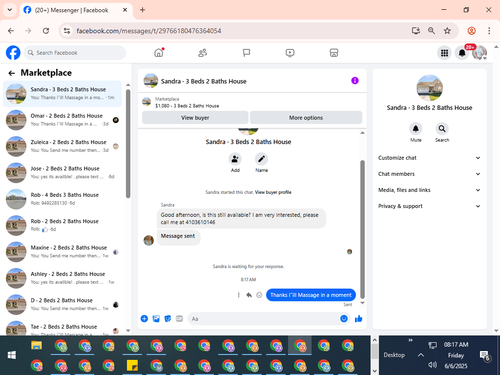Open the Windows notification center icon
Image resolution: width=500 pixels, height=375 pixels.
click(x=484, y=356)
